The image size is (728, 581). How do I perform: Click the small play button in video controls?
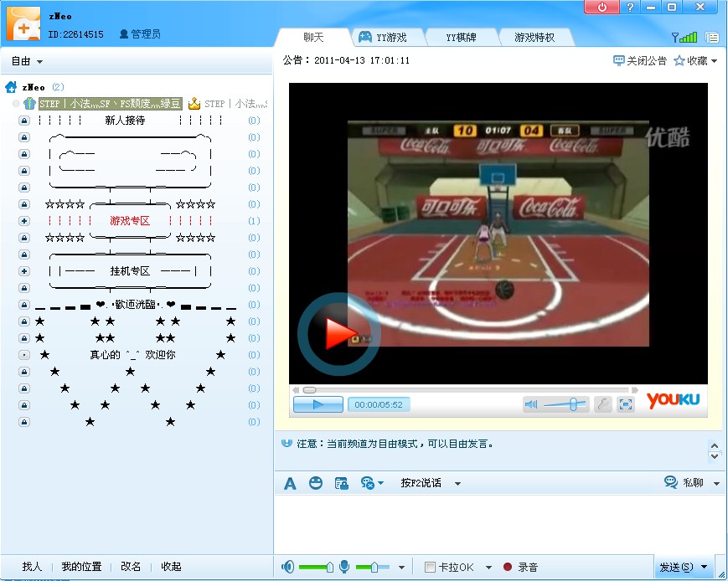318,404
